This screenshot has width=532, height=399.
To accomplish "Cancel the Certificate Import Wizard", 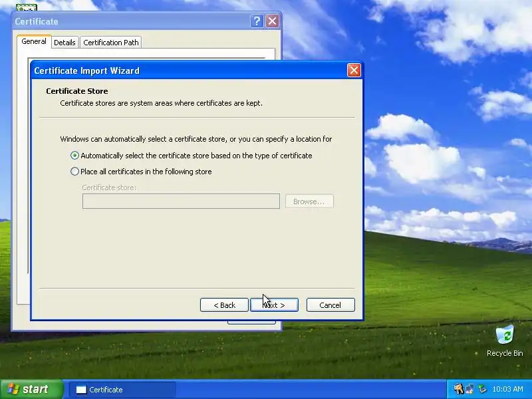I will 331,305.
